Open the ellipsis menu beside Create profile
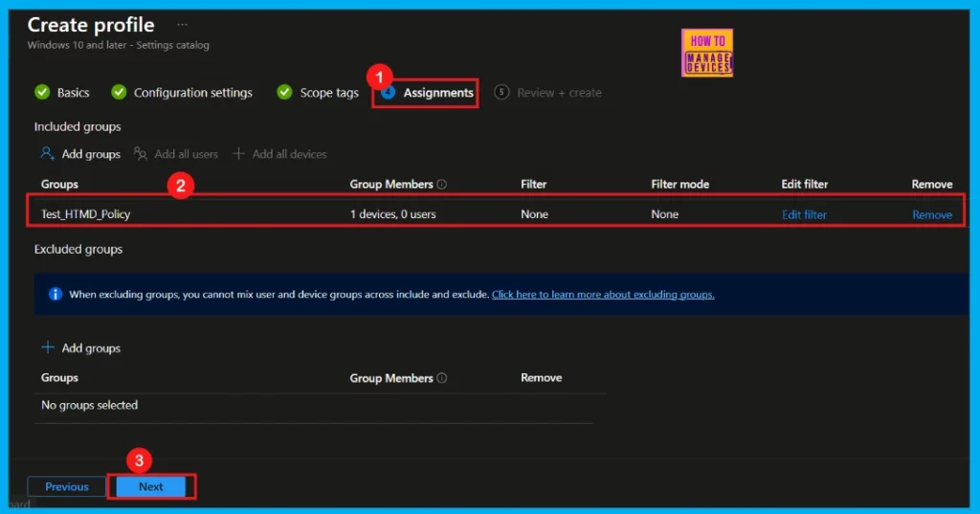The width and height of the screenshot is (980, 514). (x=182, y=25)
